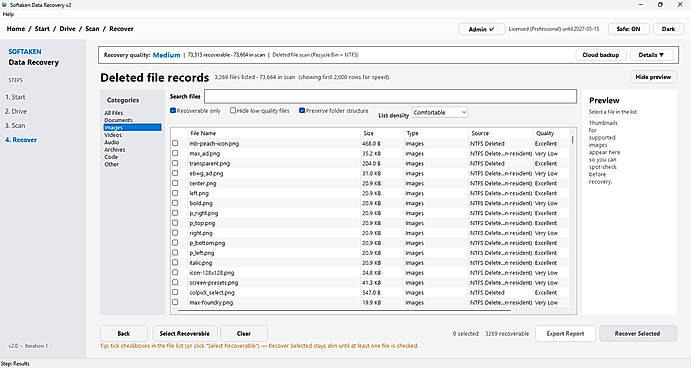The width and height of the screenshot is (691, 368).
Task: Choose Videos category
Action: [113, 135]
